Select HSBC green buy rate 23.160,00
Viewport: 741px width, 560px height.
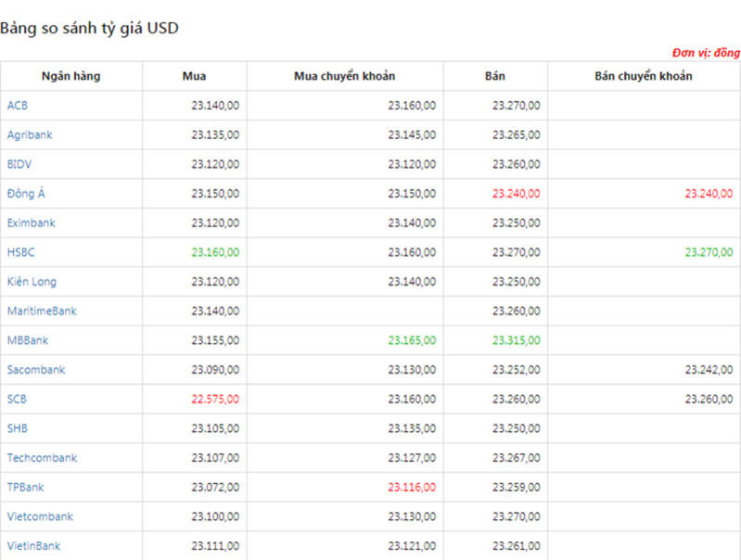[x=215, y=252]
